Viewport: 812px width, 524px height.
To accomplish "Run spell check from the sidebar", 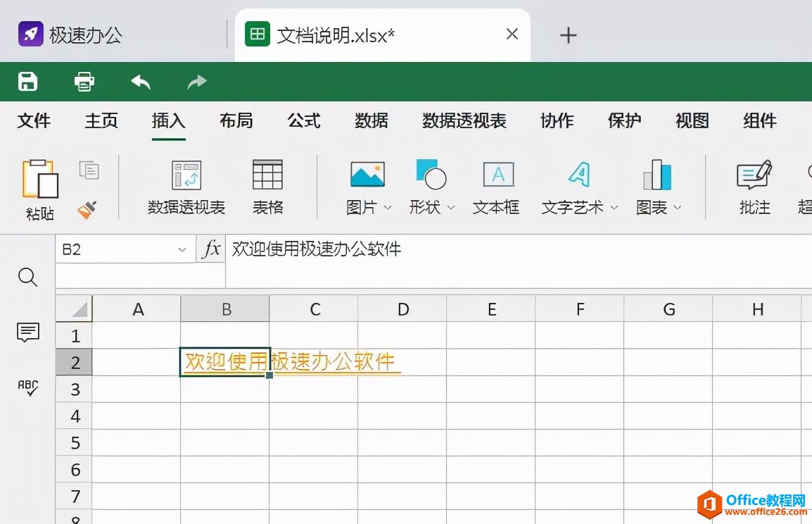I will coord(27,387).
